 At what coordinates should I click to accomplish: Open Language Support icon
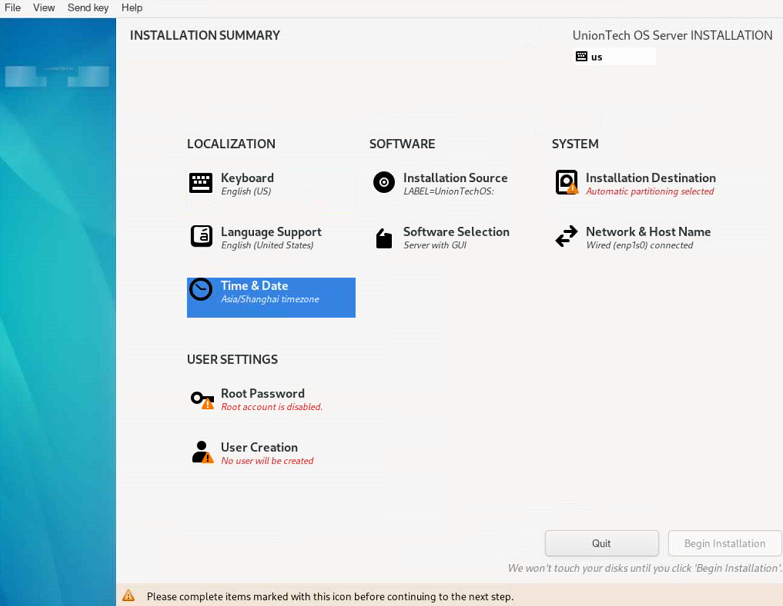(201, 236)
